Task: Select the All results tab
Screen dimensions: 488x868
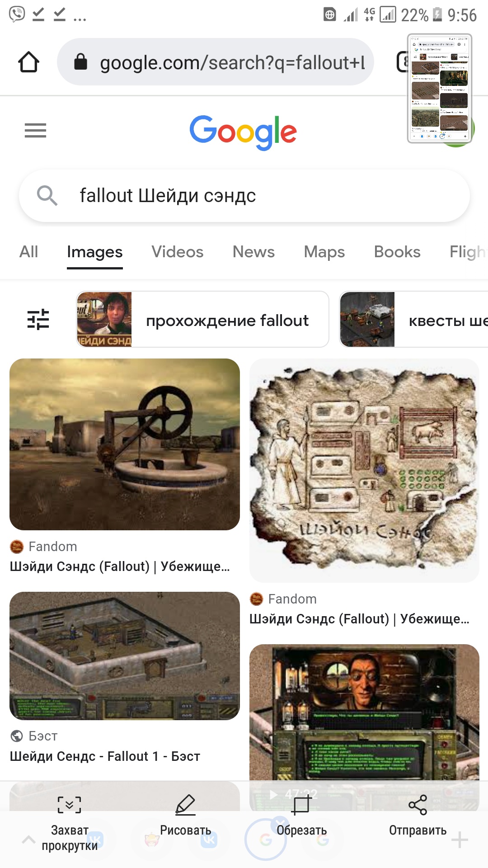Action: [29, 252]
